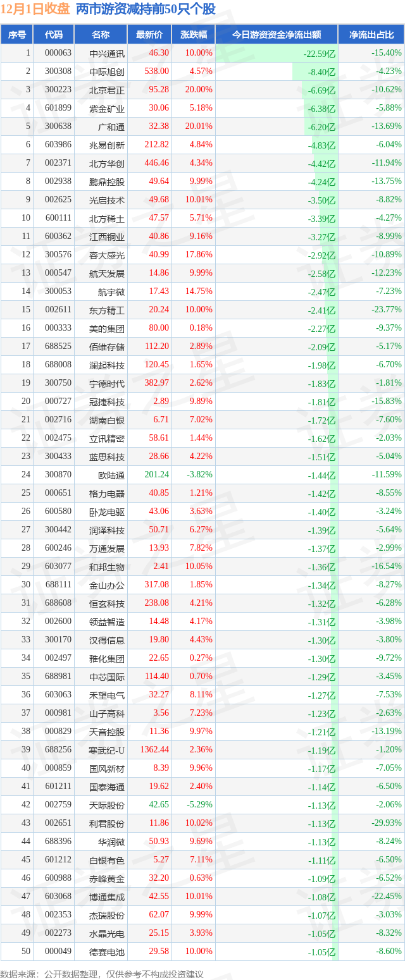Click the stock name 恒玄科技

[x=107, y=603]
